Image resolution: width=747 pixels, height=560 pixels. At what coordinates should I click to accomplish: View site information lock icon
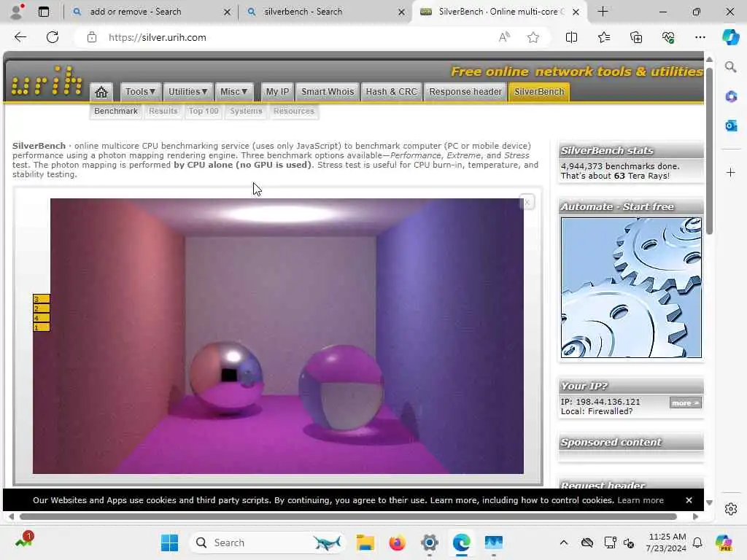92,38
